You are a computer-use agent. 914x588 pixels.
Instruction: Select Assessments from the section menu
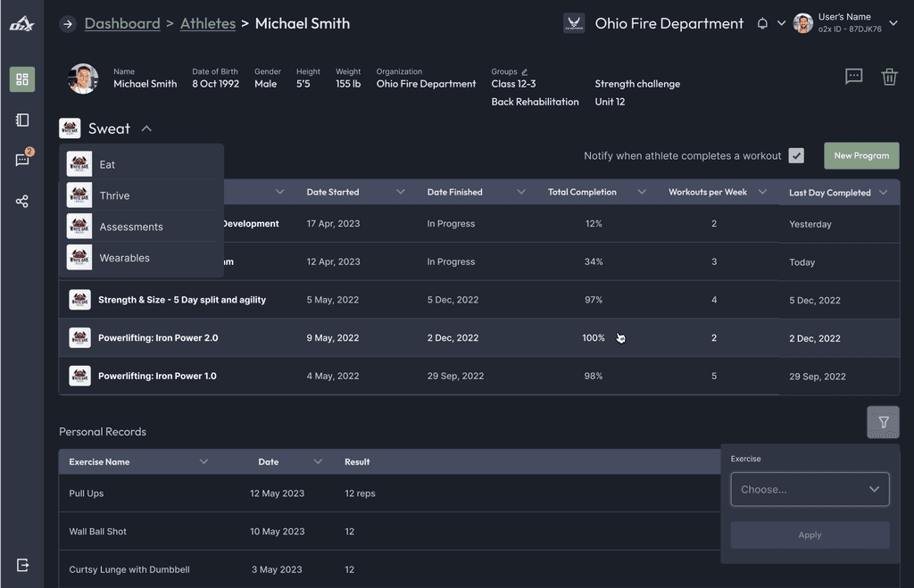point(142,226)
